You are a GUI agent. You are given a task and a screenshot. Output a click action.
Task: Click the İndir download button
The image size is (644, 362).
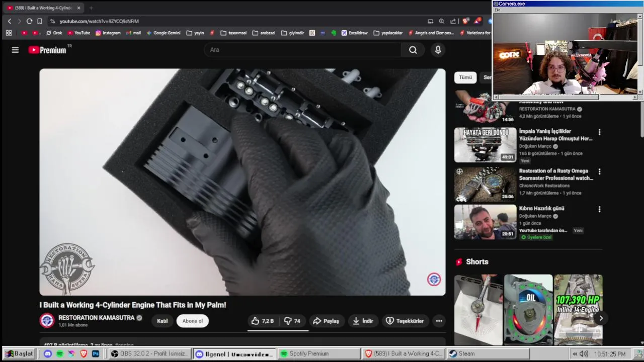pyautogui.click(x=363, y=321)
